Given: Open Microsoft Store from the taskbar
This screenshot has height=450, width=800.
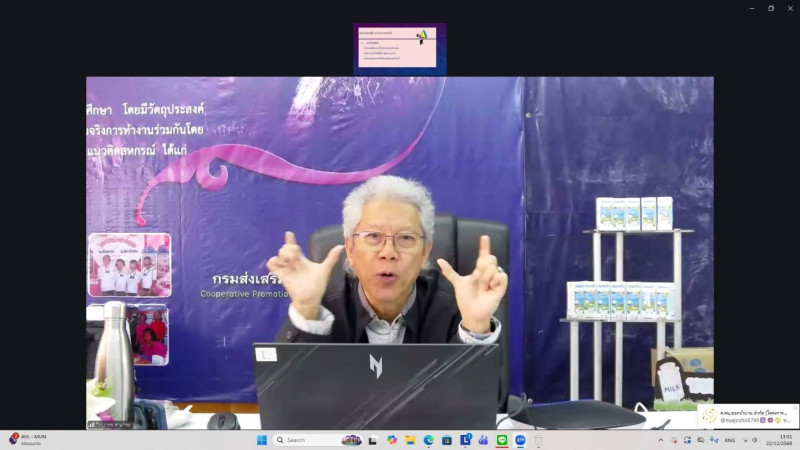Looking at the screenshot, I should (x=447, y=440).
